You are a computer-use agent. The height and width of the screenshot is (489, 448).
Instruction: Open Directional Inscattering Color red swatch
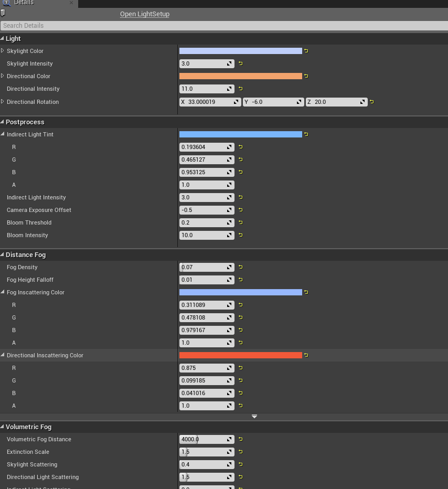(241, 355)
